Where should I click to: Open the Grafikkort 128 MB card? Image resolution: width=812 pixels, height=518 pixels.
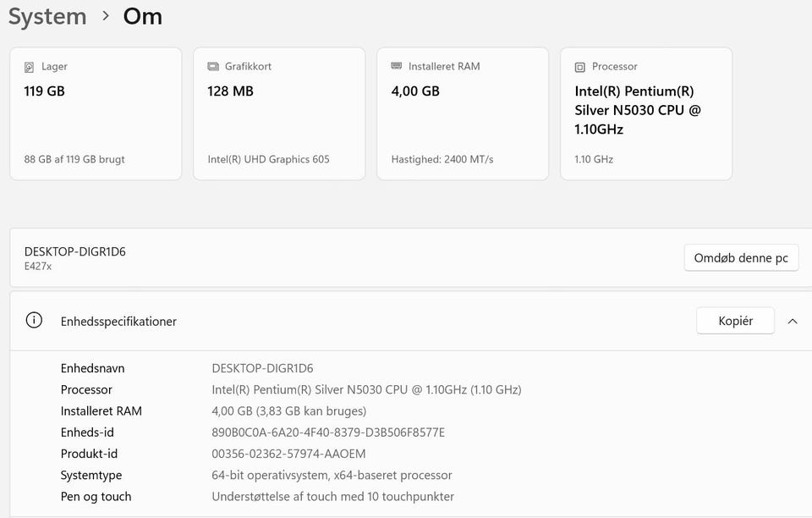point(279,113)
